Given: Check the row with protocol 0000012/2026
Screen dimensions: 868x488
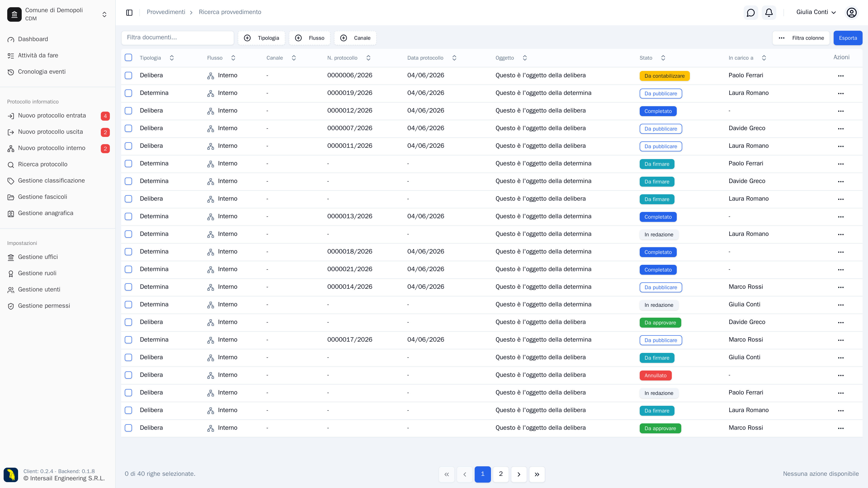Looking at the screenshot, I should pyautogui.click(x=128, y=110).
